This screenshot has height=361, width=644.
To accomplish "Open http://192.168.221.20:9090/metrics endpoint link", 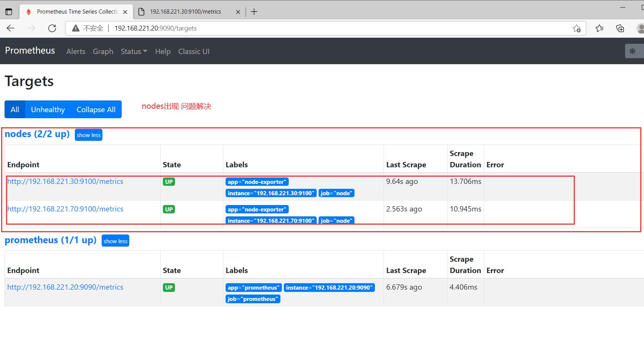I will coord(65,287).
